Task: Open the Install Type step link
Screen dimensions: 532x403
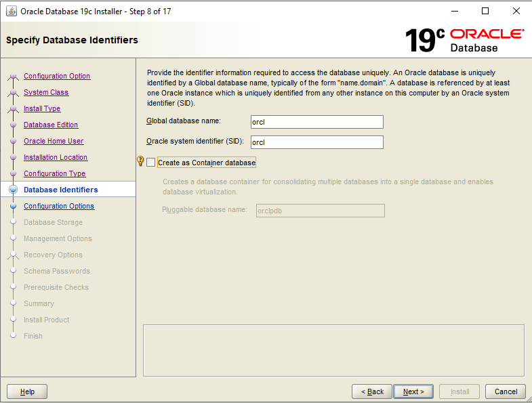Action: 42,108
